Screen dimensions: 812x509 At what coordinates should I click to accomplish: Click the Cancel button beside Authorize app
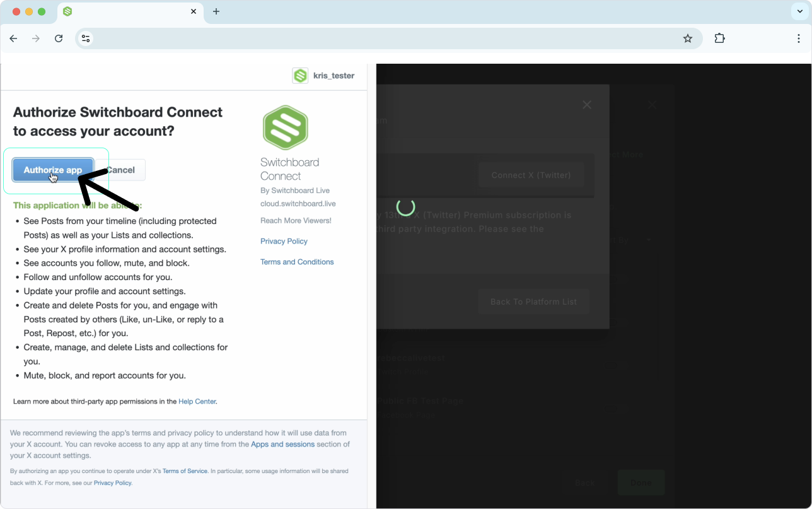point(120,170)
